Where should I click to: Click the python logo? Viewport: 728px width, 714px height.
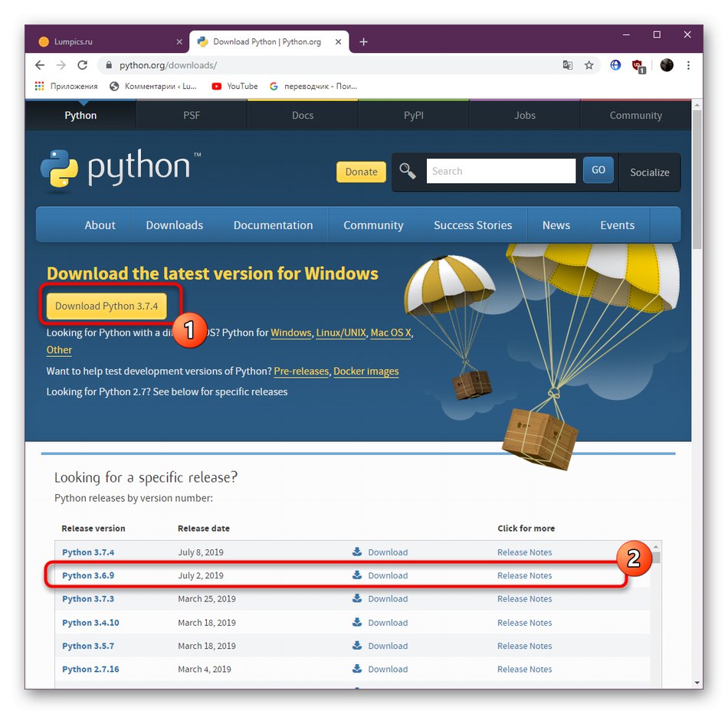click(x=121, y=169)
